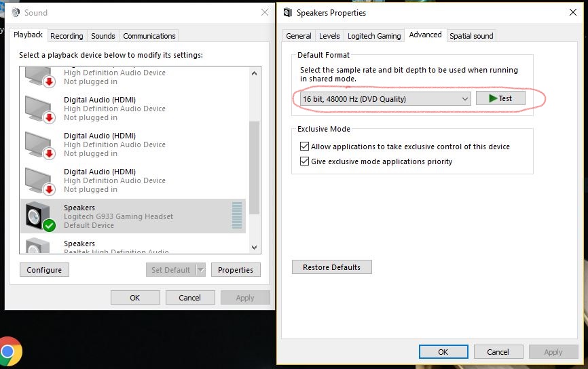Toggle allow applications exclusive control checkbox
Screen dimensions: 588x369
pos(304,147)
